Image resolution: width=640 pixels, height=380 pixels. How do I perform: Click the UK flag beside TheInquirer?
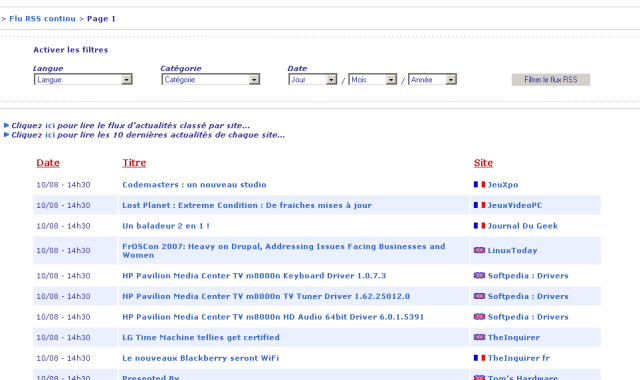coord(479,337)
